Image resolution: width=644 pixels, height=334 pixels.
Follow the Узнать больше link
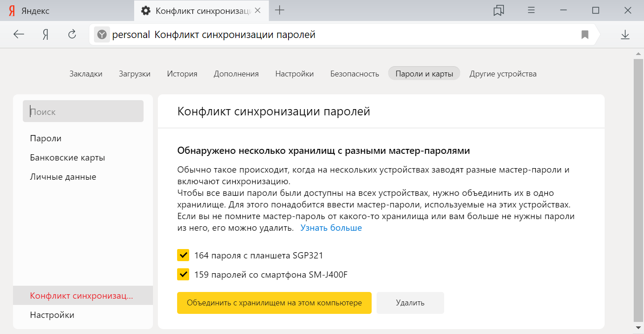(x=331, y=228)
